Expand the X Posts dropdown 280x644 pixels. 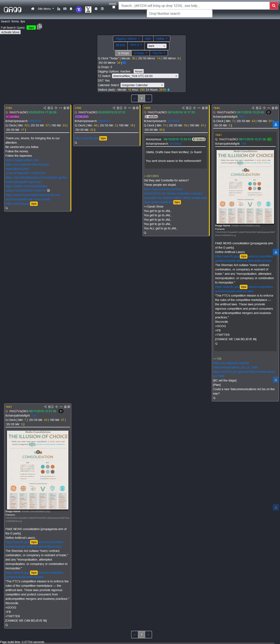point(140,53)
